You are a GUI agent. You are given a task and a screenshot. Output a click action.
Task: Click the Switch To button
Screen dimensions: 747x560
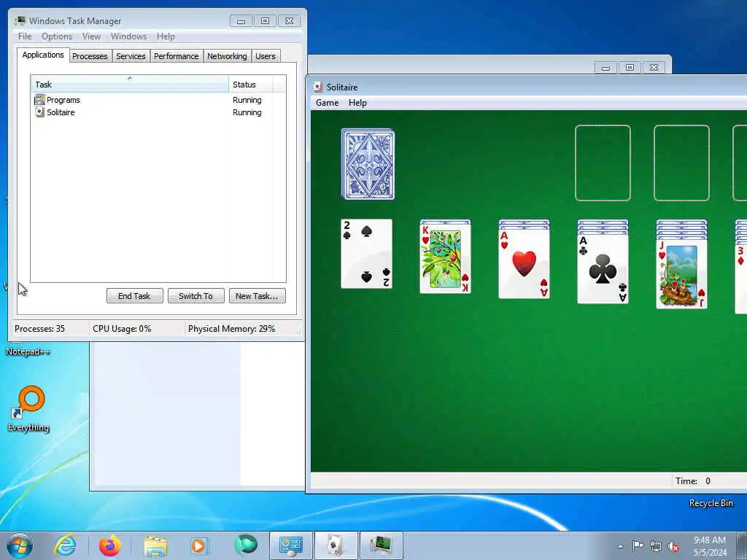196,296
